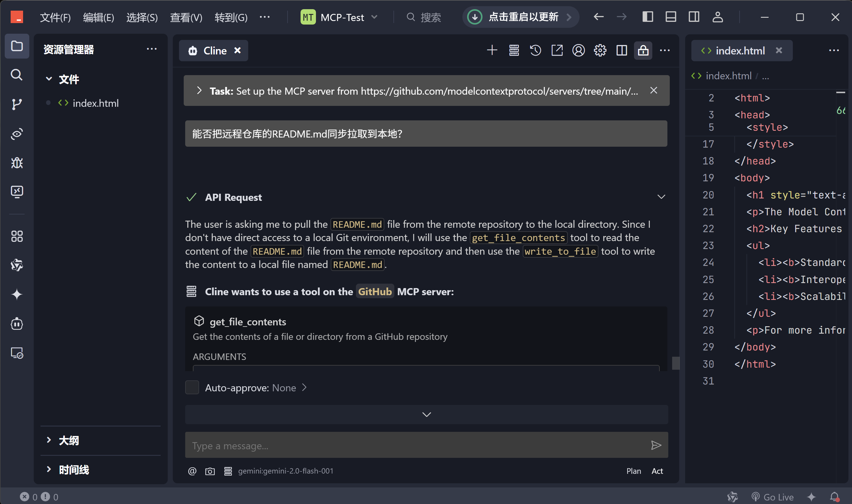The width and height of the screenshot is (852, 504).
Task: Enable the Auto-approve checkbox
Action: (192, 387)
